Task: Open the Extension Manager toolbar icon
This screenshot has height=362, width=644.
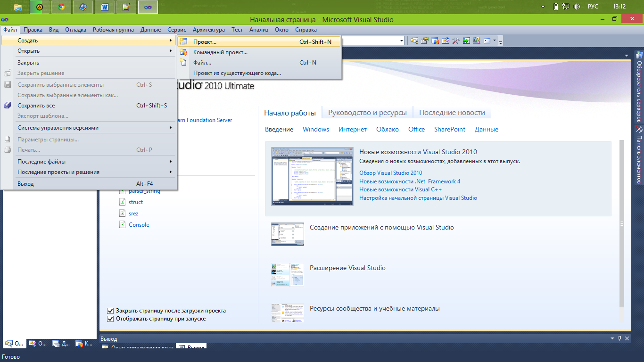Action: [x=477, y=41]
